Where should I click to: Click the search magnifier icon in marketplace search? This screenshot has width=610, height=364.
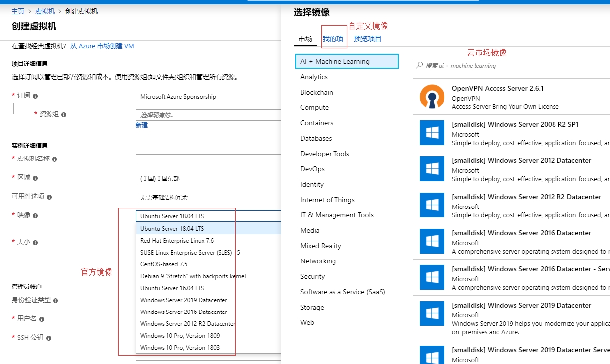(420, 65)
